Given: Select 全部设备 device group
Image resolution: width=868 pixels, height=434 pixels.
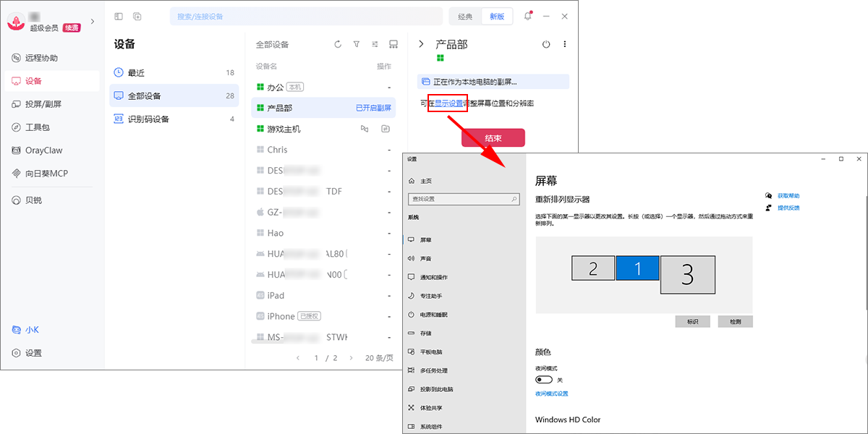Looking at the screenshot, I should pos(174,95).
